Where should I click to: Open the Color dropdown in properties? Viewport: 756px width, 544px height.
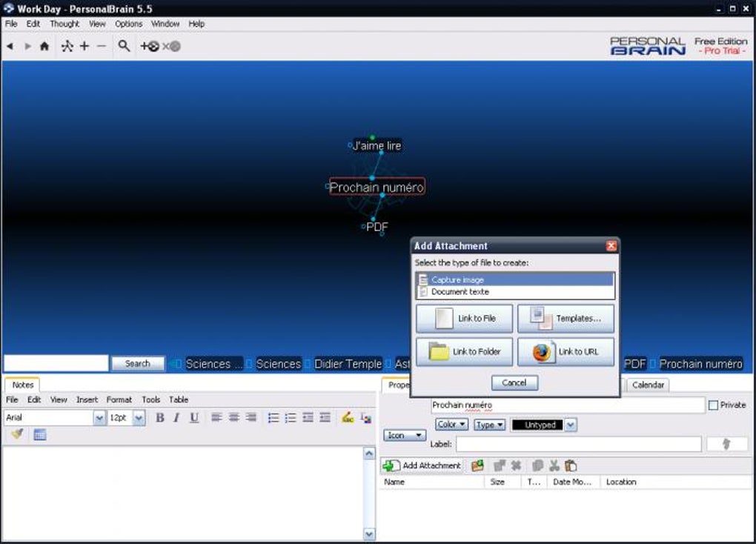tap(451, 425)
